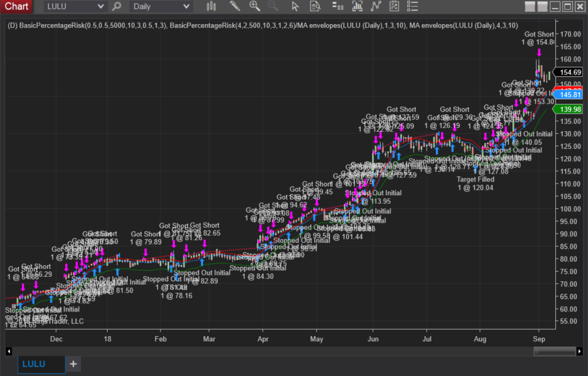
Task: Click the zoom in magnifier icon
Action: click(x=255, y=7)
